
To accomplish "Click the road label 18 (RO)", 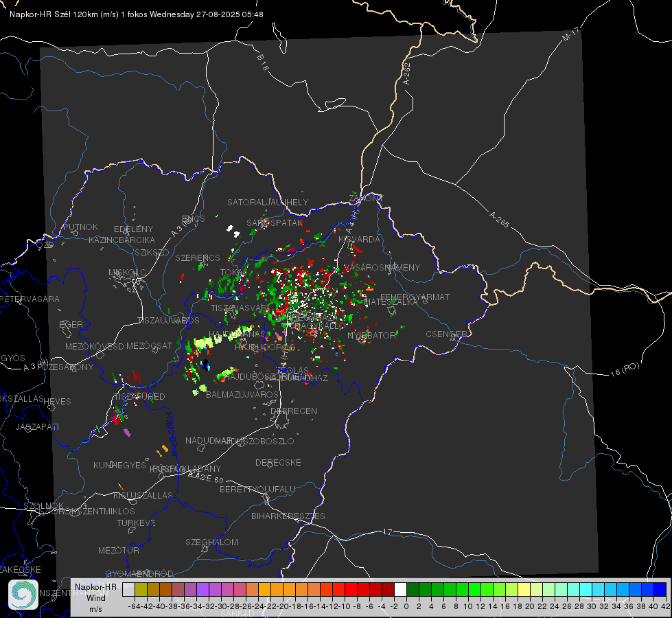I will (x=625, y=369).
